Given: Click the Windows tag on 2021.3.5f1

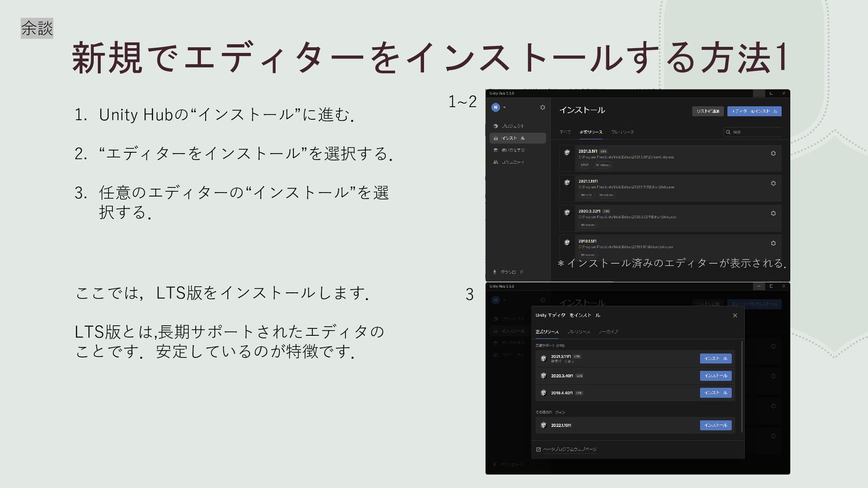Looking at the screenshot, I should point(603,165).
